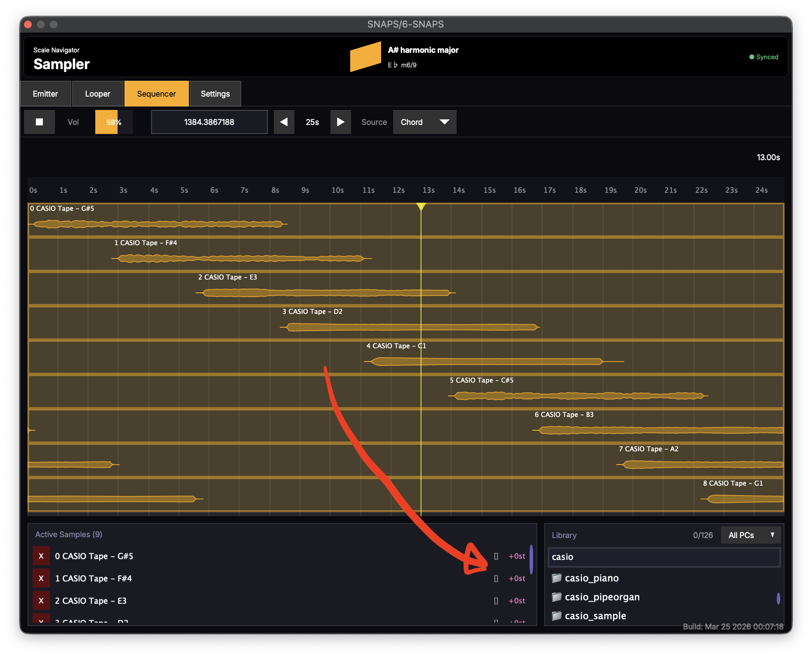Screen dimensions: 812x657
Task: Click the E♭ m6/9 chord label
Action: coord(402,65)
